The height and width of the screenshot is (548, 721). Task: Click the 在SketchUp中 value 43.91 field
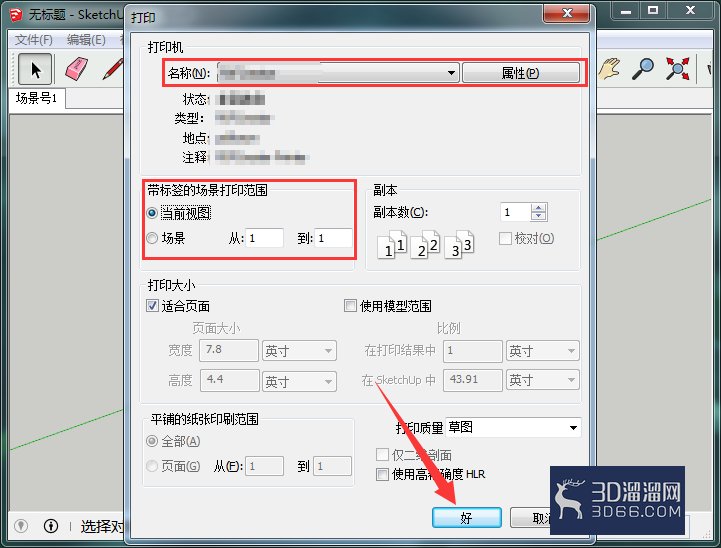coord(473,380)
